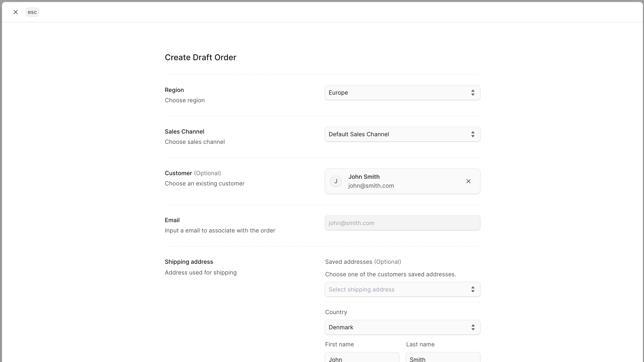
Task: Click the chevrons on the shipping address selector
Action: pyautogui.click(x=473, y=289)
